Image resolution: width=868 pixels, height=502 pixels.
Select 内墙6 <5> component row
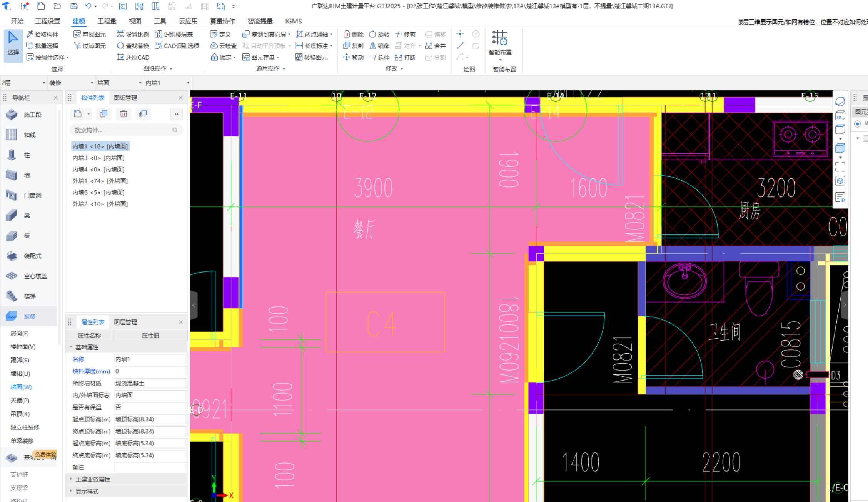(x=98, y=192)
